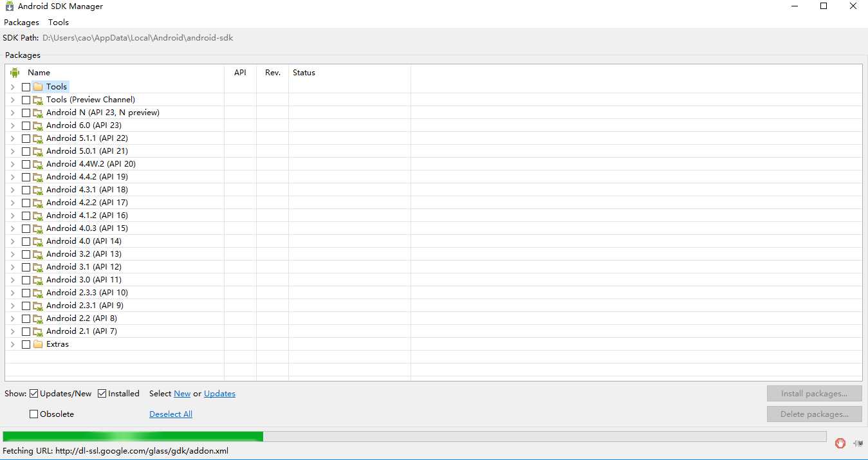This screenshot has height=460, width=868.
Task: Click the Android 4.4.2 (API 19) folder icon
Action: point(38,177)
